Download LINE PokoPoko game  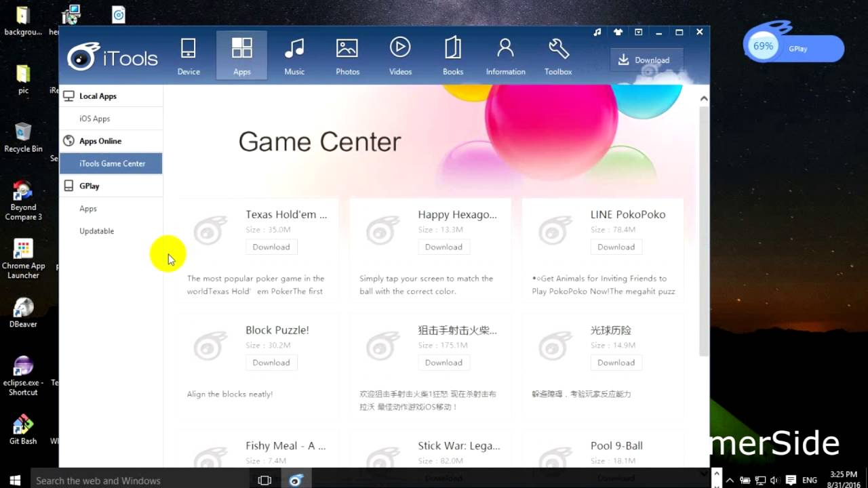click(x=616, y=247)
